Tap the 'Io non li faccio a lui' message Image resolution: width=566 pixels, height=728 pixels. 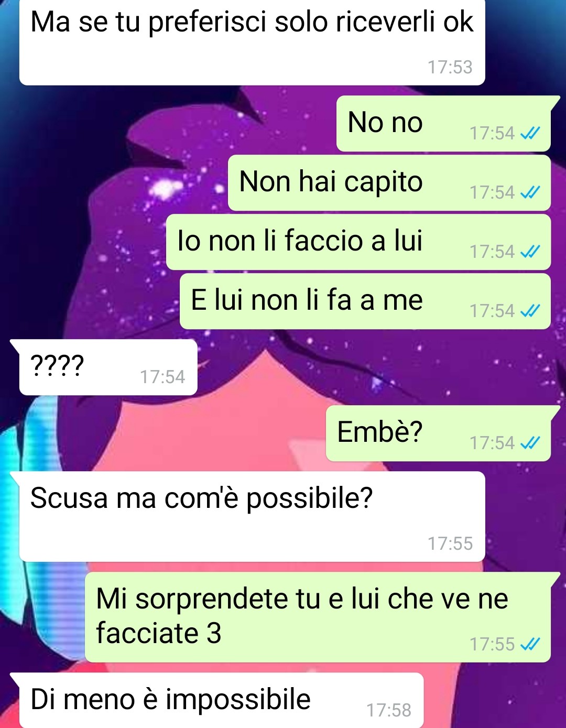pos(358,242)
